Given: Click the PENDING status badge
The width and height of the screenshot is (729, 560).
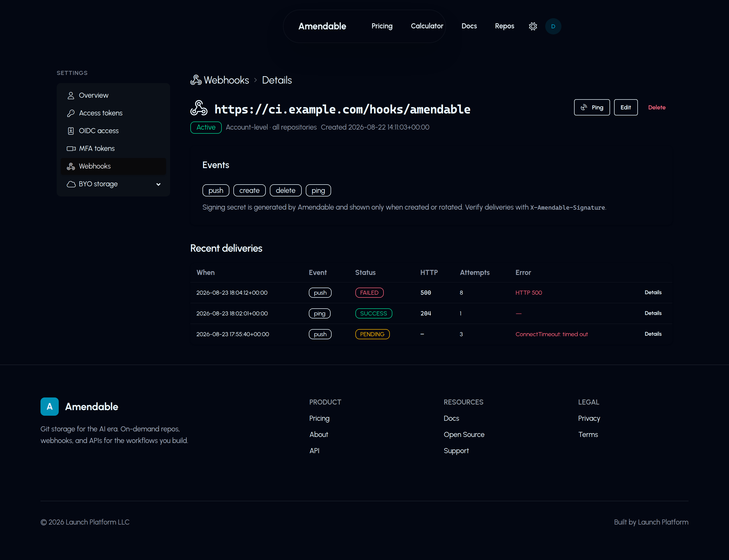Looking at the screenshot, I should pos(372,334).
